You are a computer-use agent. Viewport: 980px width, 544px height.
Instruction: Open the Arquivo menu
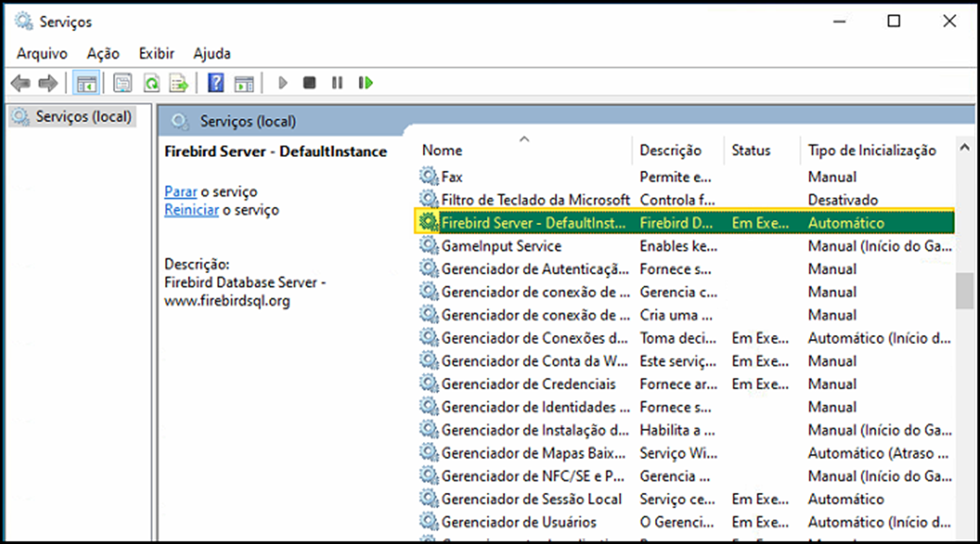pyautogui.click(x=42, y=54)
